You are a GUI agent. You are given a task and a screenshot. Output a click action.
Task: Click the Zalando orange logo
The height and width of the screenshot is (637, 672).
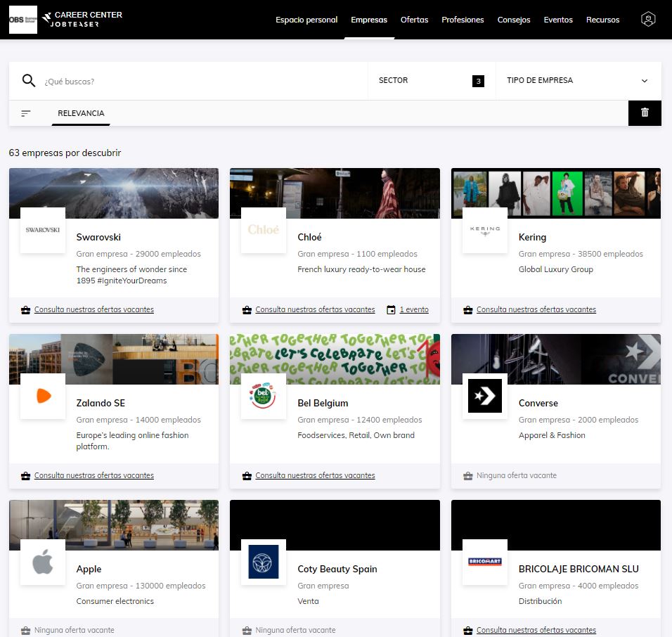(x=43, y=396)
